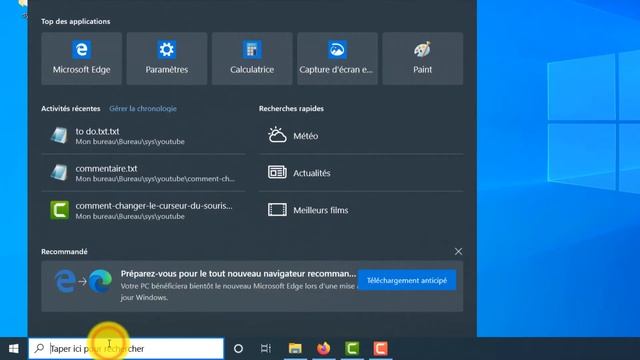The width and height of the screenshot is (640, 360).
Task: Click the Cortana circle icon
Action: coord(238,349)
